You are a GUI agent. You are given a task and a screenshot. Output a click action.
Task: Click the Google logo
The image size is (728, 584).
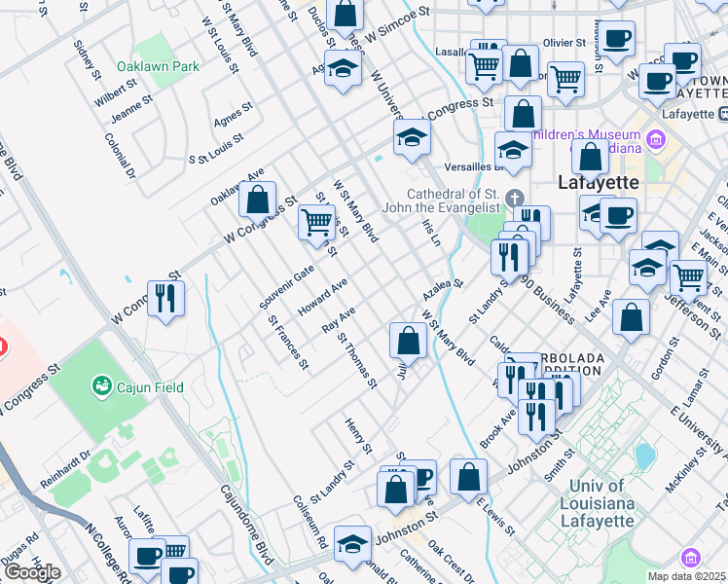pos(33,573)
